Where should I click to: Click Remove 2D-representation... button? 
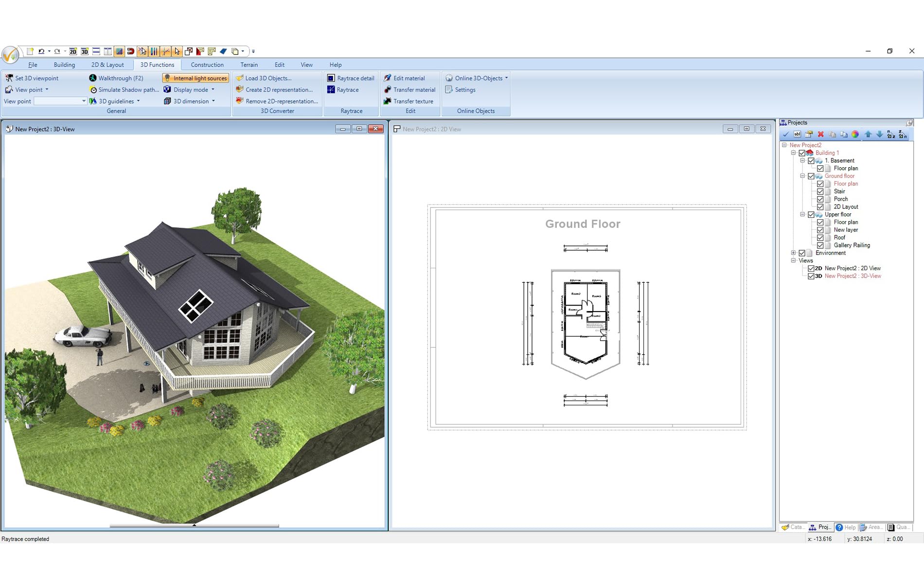pos(277,101)
